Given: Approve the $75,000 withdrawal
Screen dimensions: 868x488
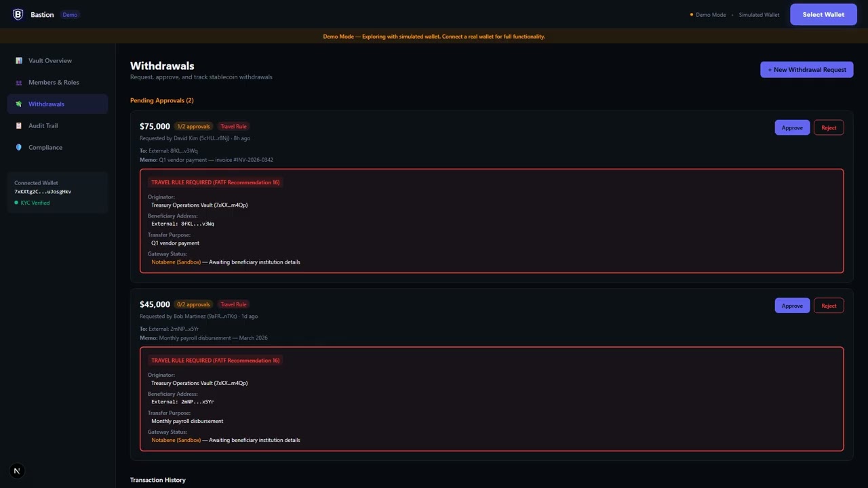Looking at the screenshot, I should [x=792, y=127].
